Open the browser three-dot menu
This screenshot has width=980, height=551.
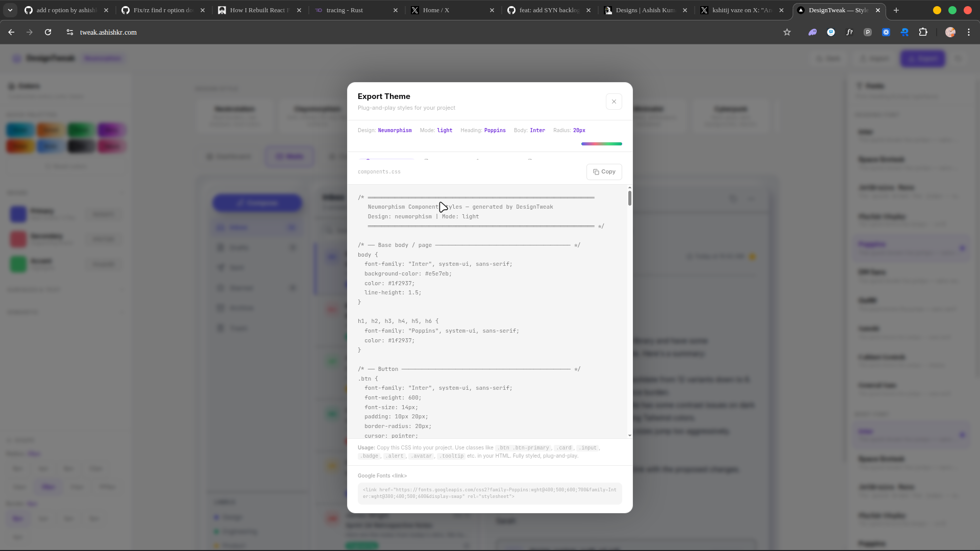pos(969,32)
